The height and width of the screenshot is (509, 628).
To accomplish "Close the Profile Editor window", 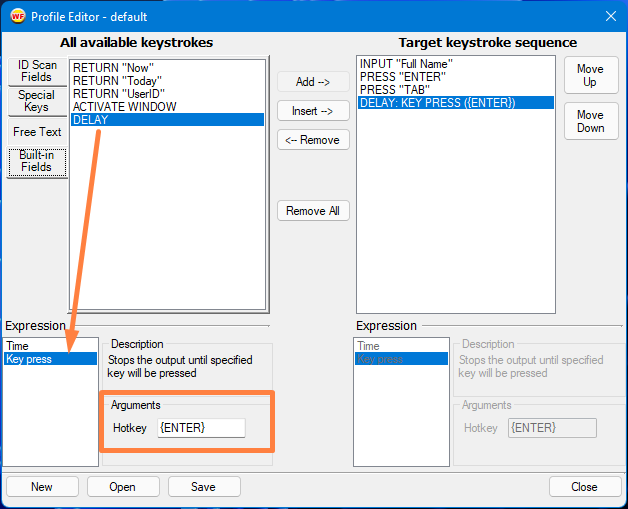I will pos(610,16).
